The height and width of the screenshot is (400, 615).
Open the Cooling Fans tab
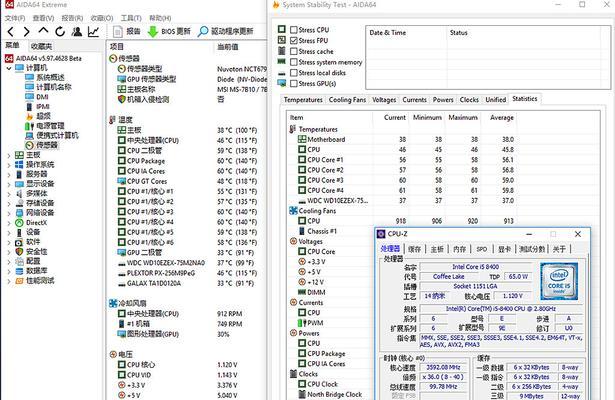pyautogui.click(x=347, y=100)
